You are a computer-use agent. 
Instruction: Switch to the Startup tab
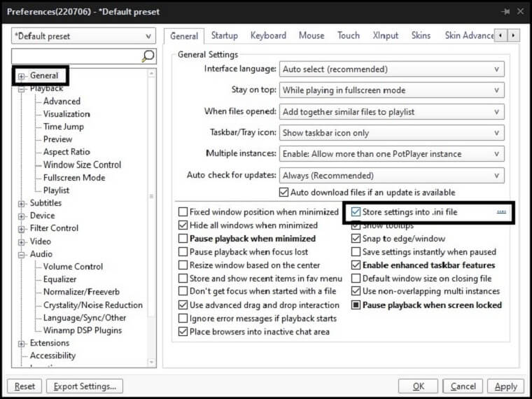click(x=224, y=36)
